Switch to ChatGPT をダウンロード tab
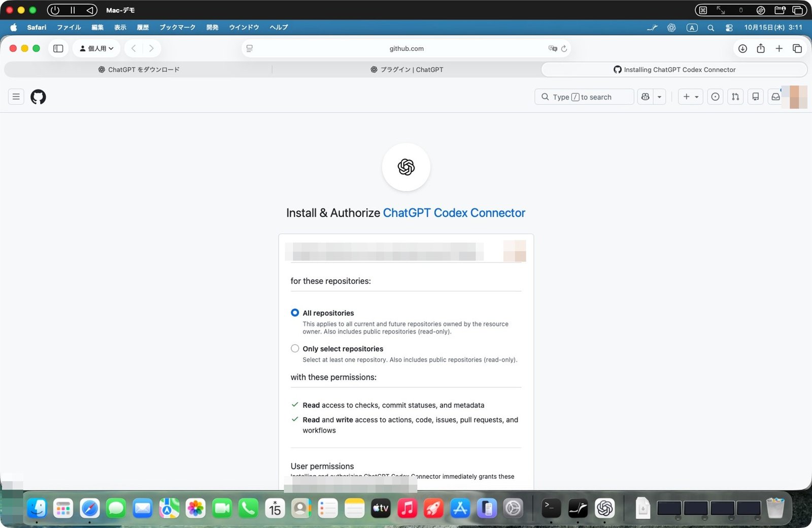 (x=139, y=70)
